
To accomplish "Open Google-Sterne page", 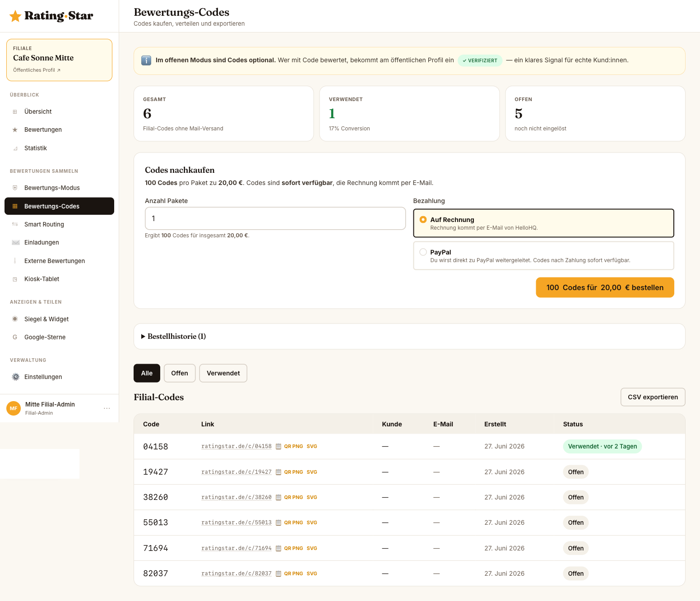I will 59,337.
